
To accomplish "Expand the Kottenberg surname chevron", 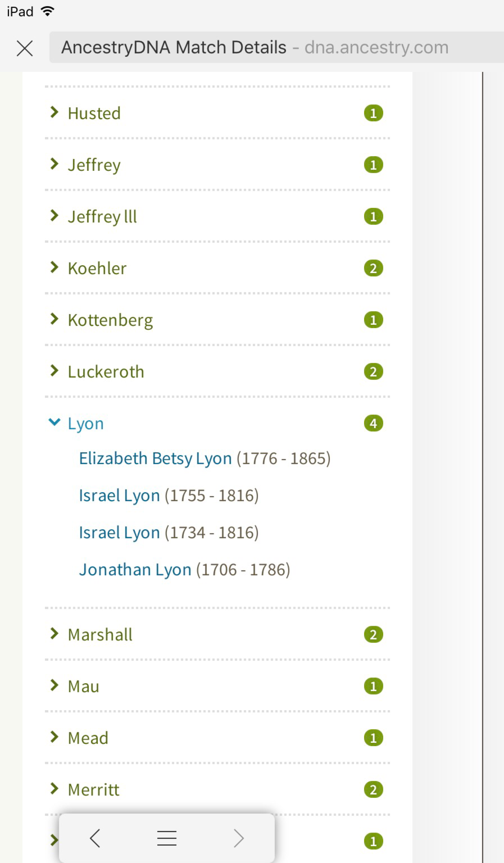I will [54, 319].
